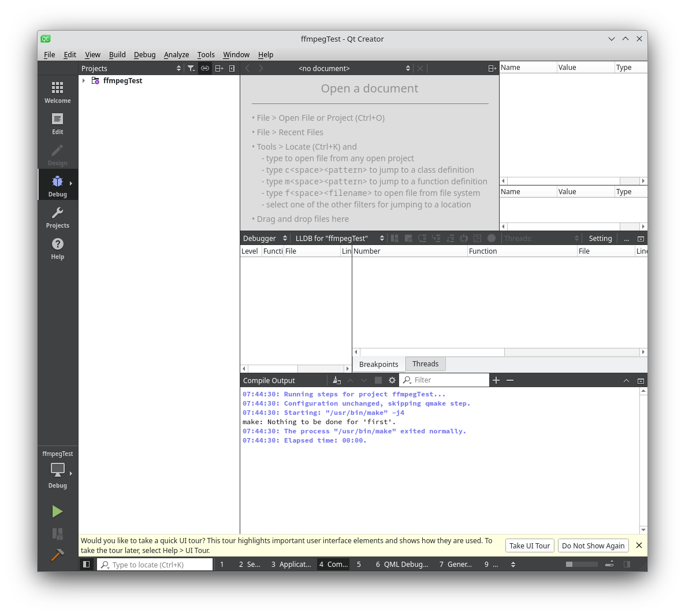
Task: Switch to the Breakpoints tab
Action: tap(379, 364)
